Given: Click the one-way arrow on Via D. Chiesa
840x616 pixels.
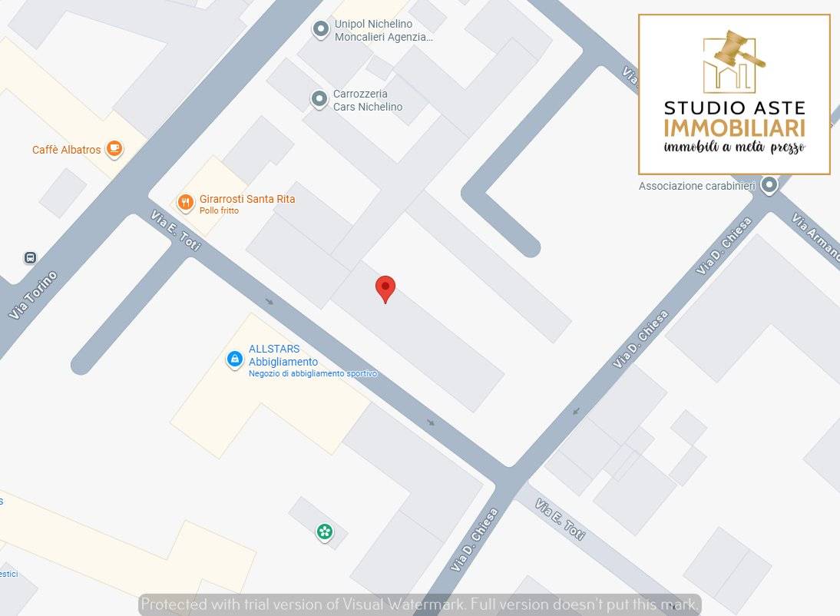Looking at the screenshot, I should (576, 412).
